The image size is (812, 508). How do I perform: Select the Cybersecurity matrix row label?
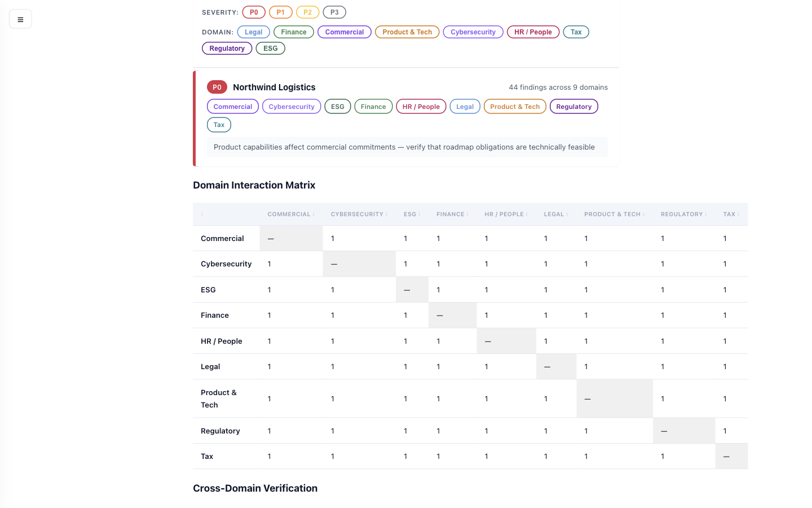(226, 264)
